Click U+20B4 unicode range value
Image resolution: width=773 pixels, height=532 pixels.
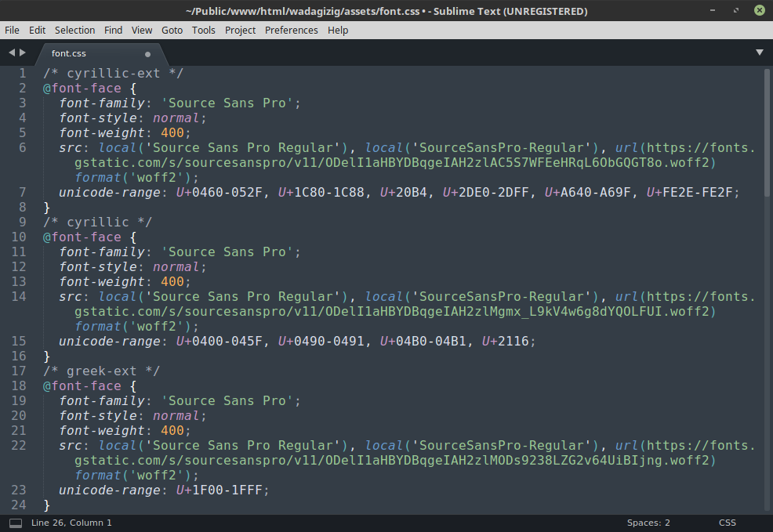click(x=403, y=193)
